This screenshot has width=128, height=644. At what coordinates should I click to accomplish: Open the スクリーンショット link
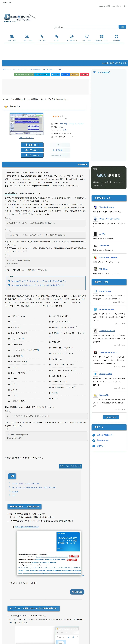coord(26,138)
